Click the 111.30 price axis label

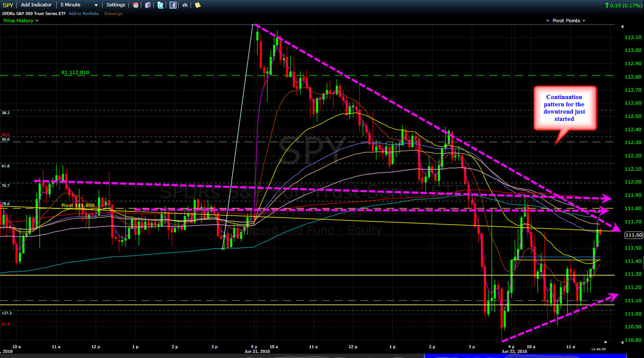[x=634, y=274]
